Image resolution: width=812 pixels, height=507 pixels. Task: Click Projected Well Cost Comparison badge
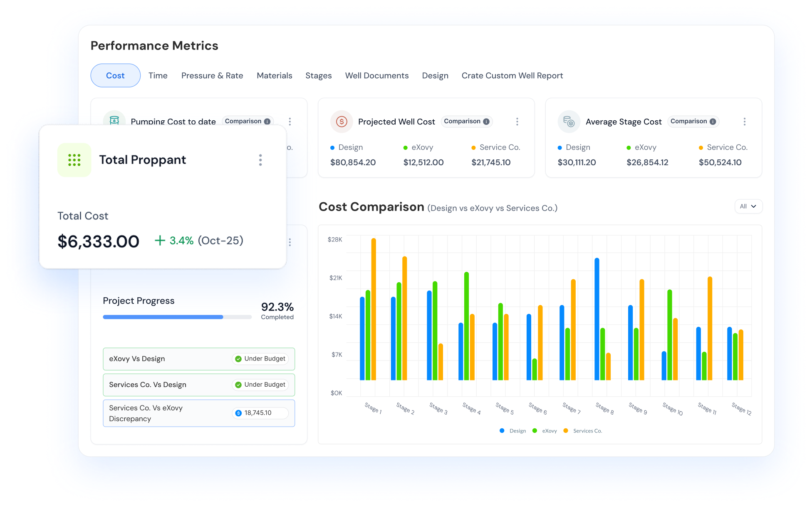[466, 122]
